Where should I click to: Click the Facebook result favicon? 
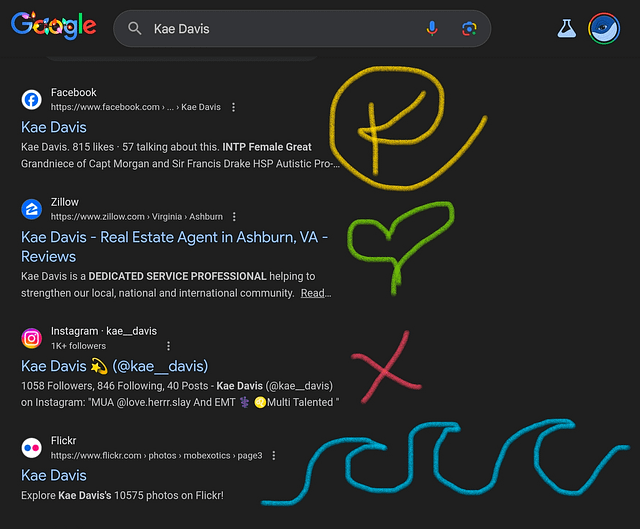pos(31,99)
